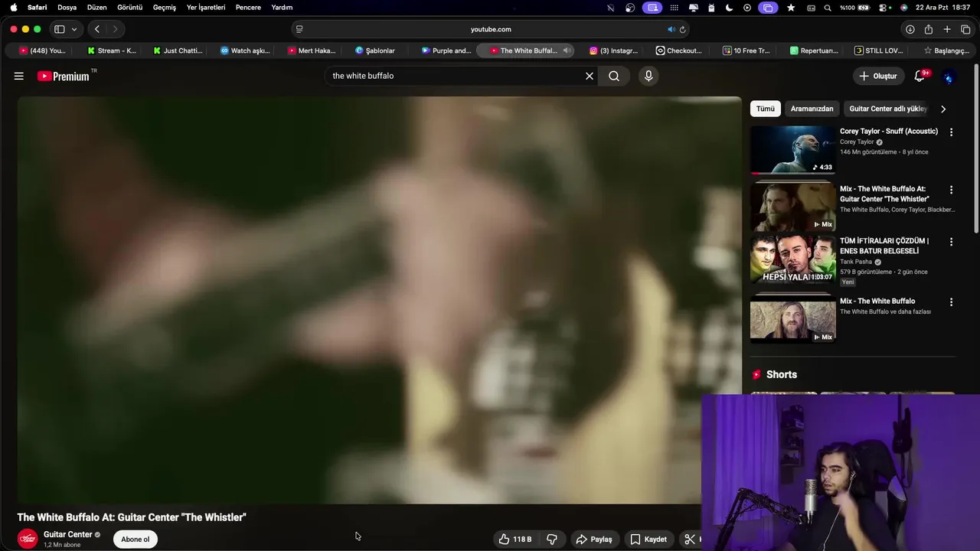Image resolution: width=980 pixels, height=551 pixels.
Task: Open Spotlight search in the menu bar
Action: [828, 8]
